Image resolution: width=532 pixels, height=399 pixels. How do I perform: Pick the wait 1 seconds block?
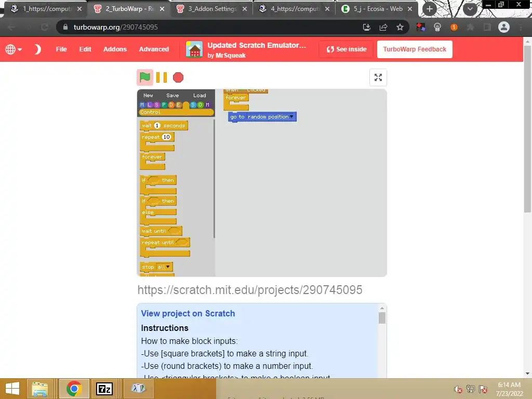point(164,126)
